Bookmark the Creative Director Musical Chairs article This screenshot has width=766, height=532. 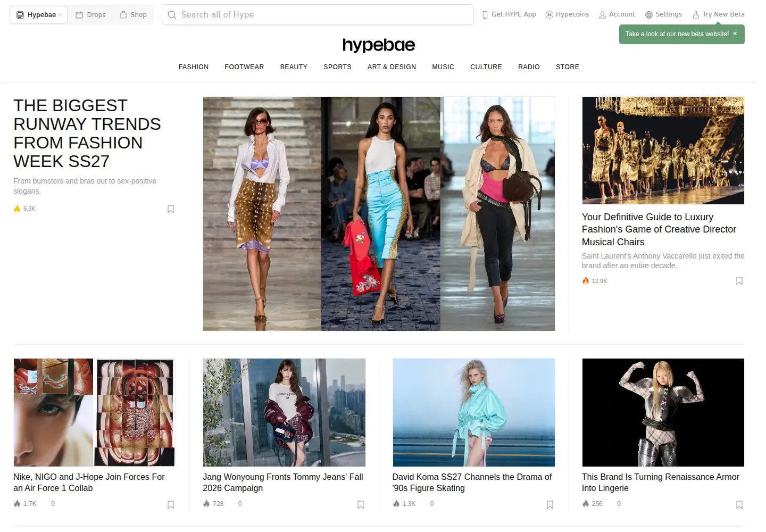(x=739, y=281)
